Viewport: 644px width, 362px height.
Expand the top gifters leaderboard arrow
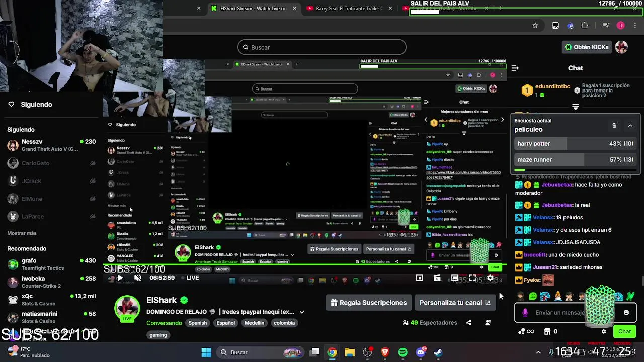576,107
